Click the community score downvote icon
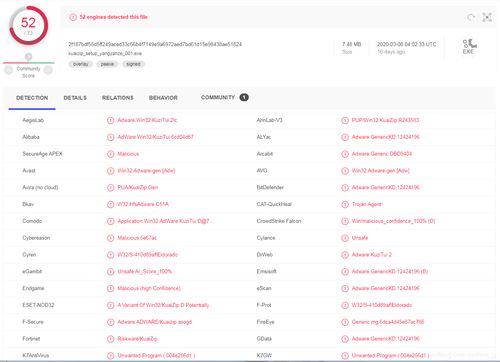The height and width of the screenshot is (362, 500). click(9, 70)
